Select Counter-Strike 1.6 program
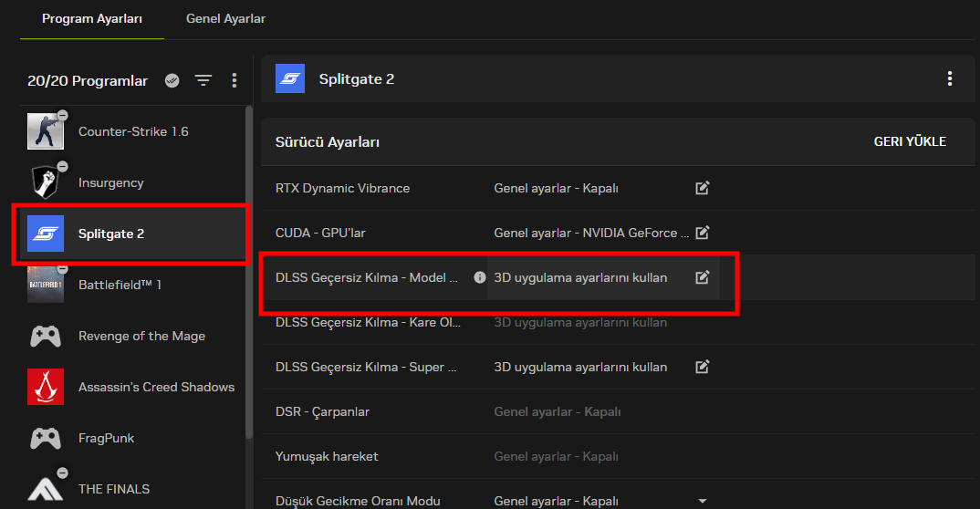This screenshot has height=509, width=980. click(x=132, y=131)
